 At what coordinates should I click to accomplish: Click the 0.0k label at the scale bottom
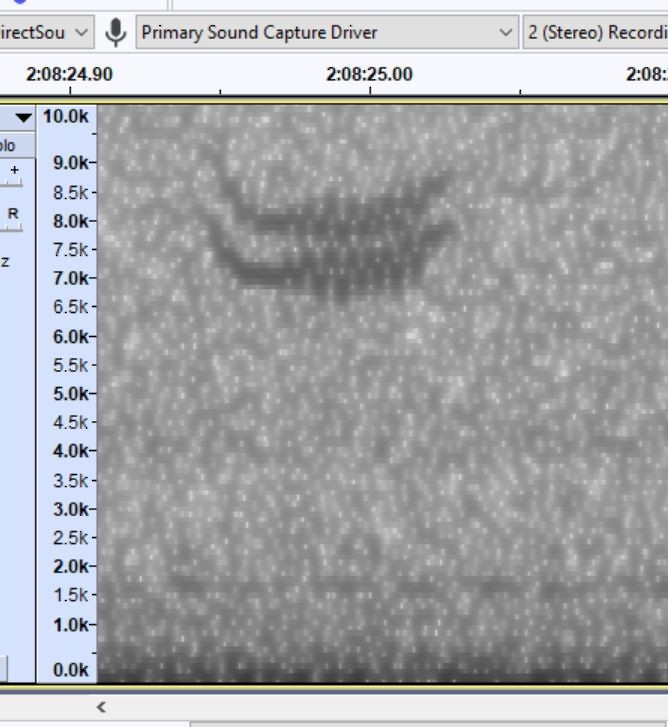point(70,670)
